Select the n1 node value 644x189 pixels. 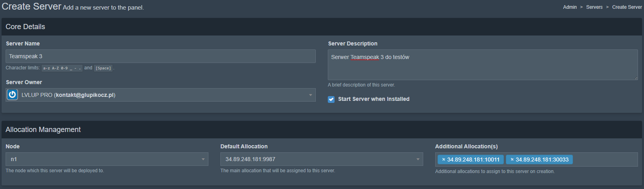click(14, 159)
